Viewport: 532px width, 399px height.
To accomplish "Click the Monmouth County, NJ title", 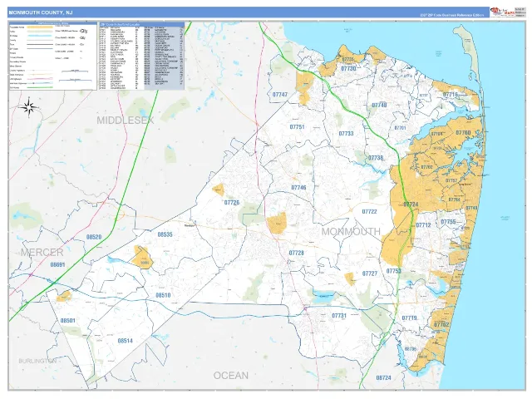I will [41, 12].
